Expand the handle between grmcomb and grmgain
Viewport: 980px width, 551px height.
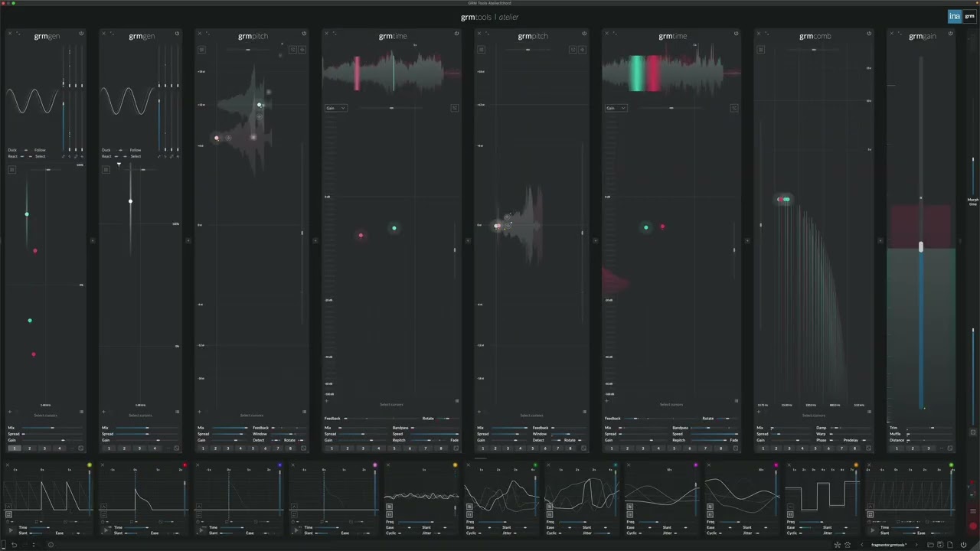(x=880, y=240)
